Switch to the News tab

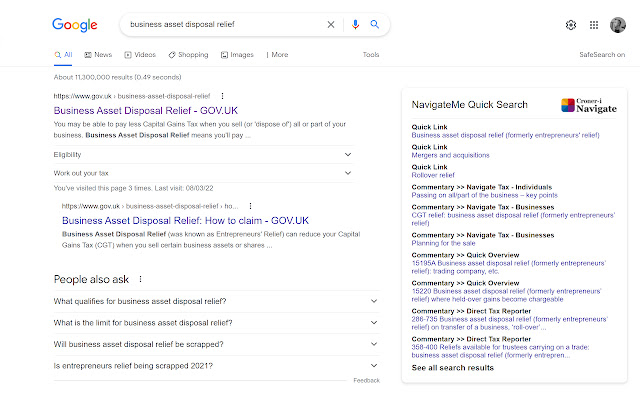pyautogui.click(x=98, y=55)
